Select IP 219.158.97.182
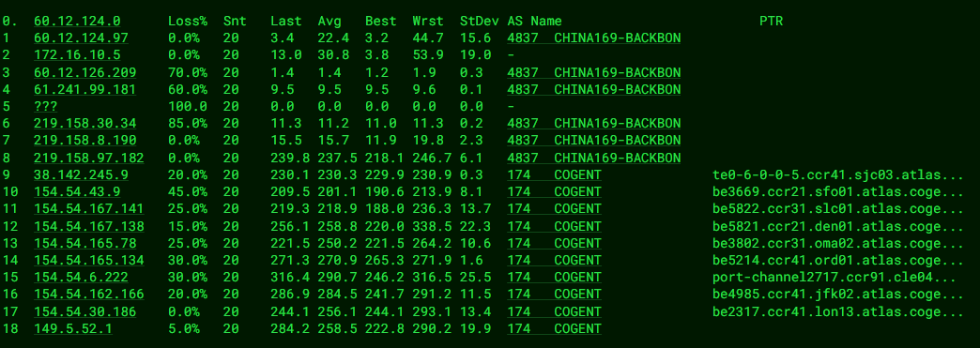This screenshot has width=980, height=348. (89, 158)
